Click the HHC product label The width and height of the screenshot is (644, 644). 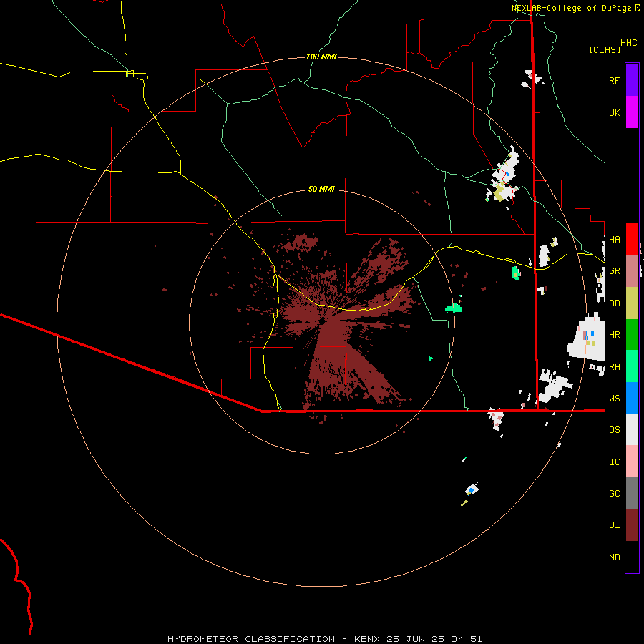[x=628, y=43]
